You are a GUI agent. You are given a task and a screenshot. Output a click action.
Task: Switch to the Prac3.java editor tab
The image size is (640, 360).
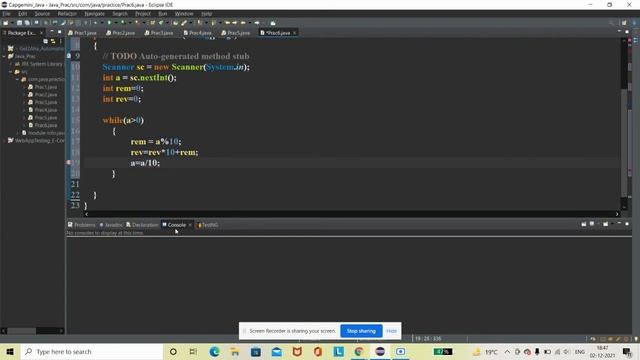[159, 33]
